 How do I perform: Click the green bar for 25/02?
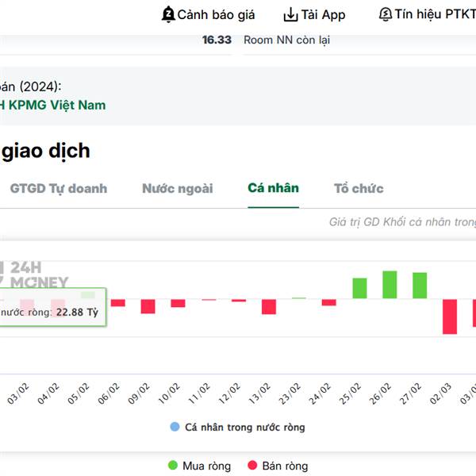[x=359, y=288]
